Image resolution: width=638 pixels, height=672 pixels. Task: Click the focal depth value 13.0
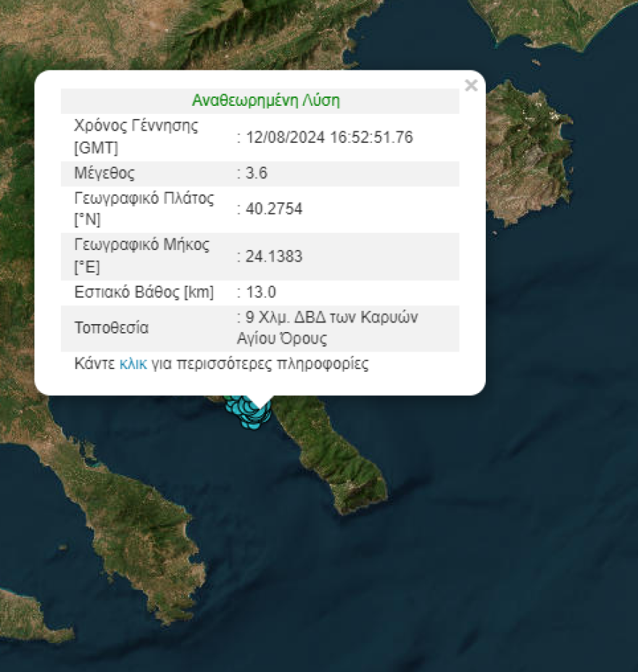[260, 292]
